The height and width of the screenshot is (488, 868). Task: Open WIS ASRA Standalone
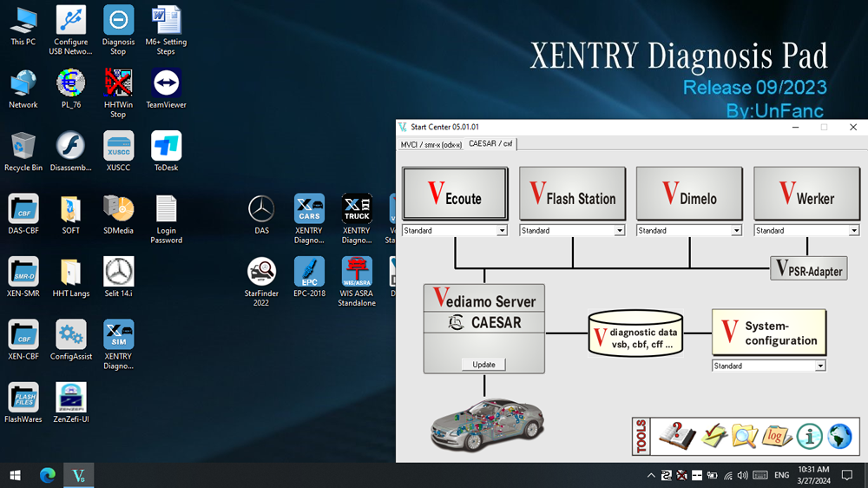pos(357,282)
